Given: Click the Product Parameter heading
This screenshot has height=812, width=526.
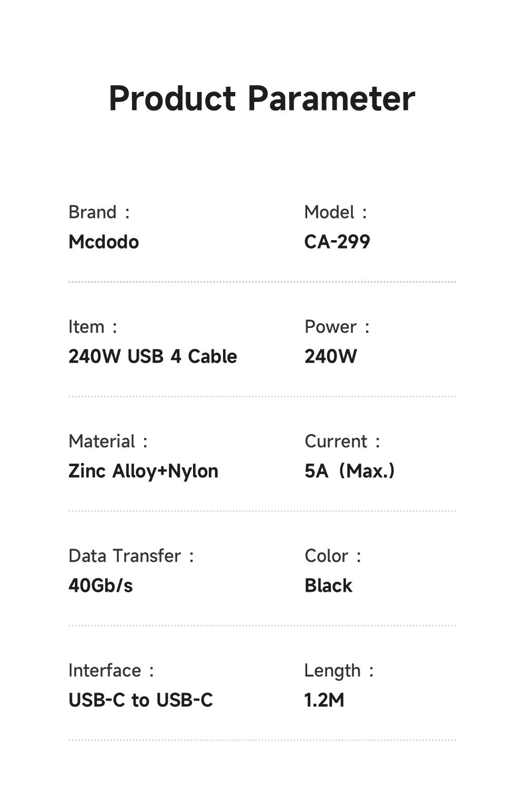Looking at the screenshot, I should point(262,98).
